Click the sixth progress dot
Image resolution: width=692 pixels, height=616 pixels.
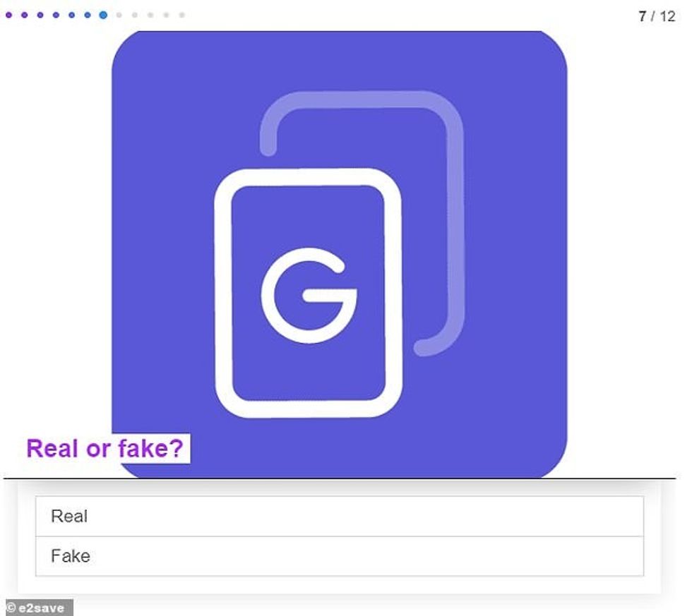(88, 15)
